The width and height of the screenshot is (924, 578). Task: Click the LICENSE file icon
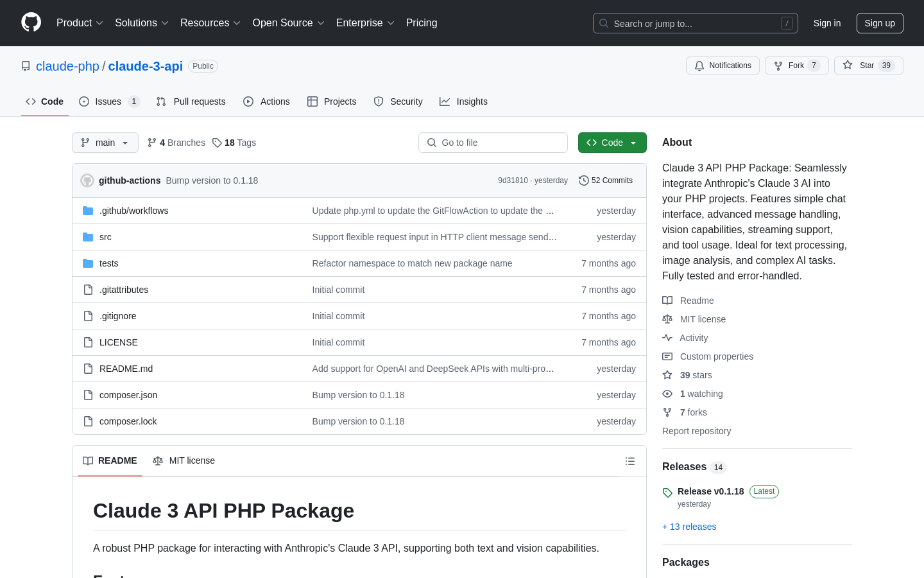tap(88, 342)
